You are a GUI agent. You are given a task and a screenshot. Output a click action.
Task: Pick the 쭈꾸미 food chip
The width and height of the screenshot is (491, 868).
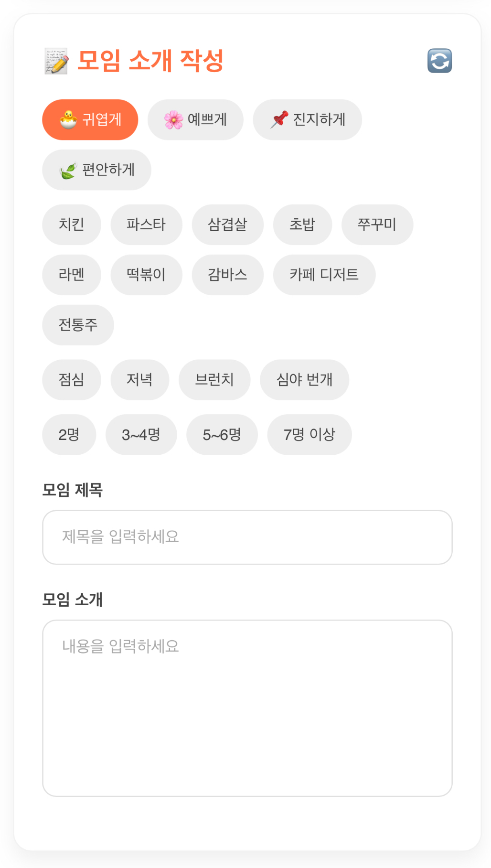(377, 225)
